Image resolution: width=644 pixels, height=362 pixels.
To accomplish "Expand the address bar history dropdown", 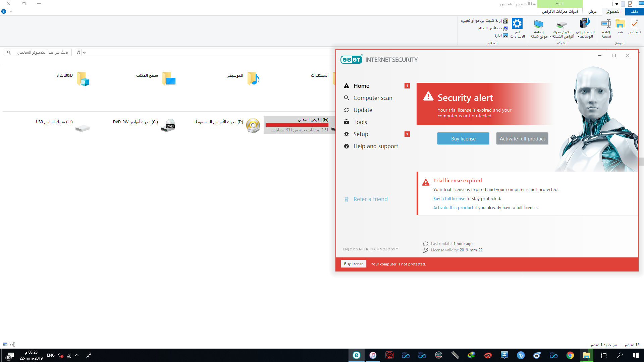I will coord(84,52).
